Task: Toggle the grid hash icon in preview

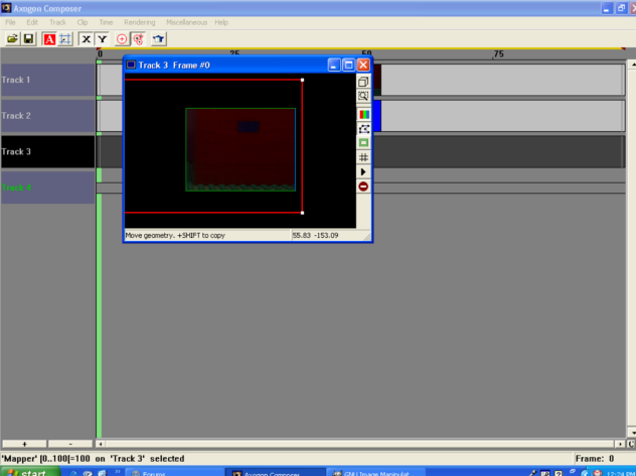Action: click(363, 157)
